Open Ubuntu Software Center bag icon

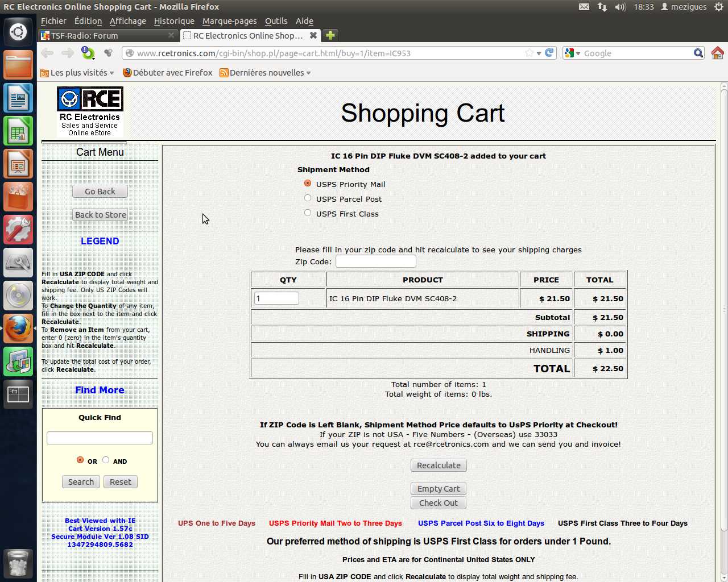pos(18,197)
